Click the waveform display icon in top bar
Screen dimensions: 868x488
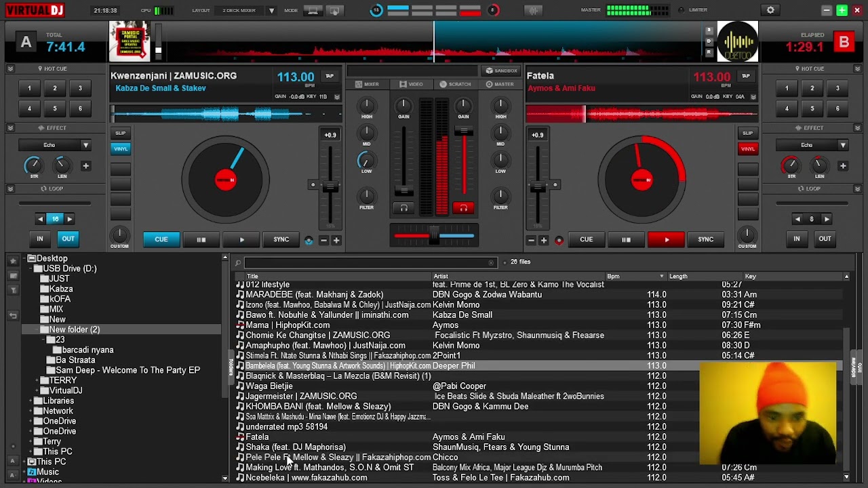point(534,10)
